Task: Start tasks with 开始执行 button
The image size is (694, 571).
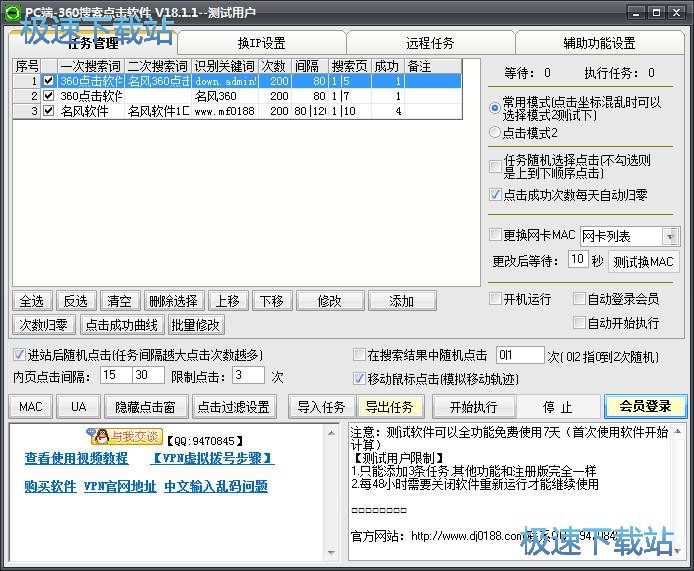Action: tap(474, 406)
